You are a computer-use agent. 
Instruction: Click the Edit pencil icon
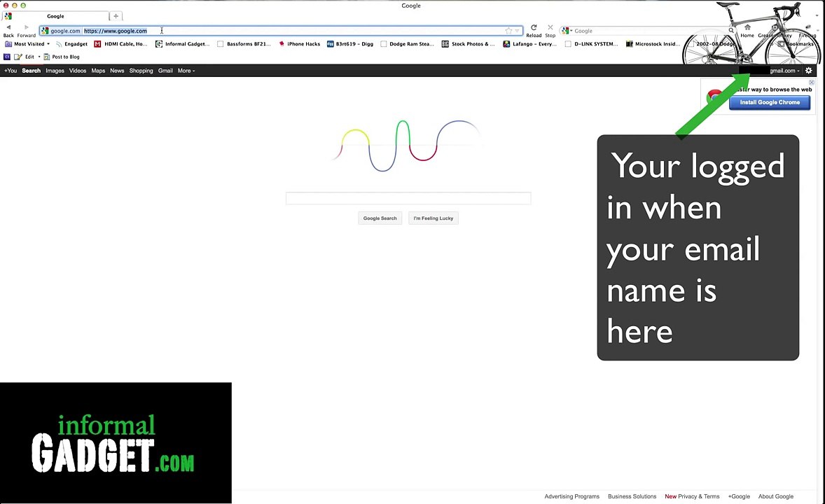pos(18,57)
